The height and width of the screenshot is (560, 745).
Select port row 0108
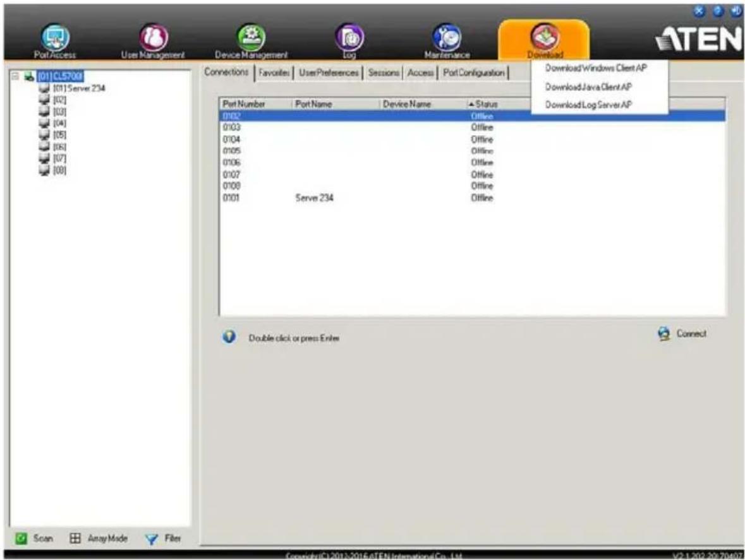[x=472, y=186]
